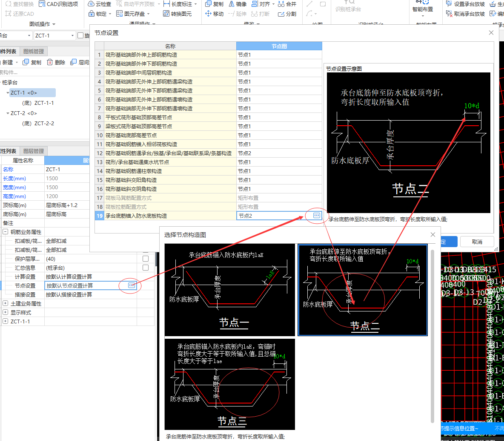504x441 pixels.
Task: Select 合并 tool
Action: (x=287, y=4)
